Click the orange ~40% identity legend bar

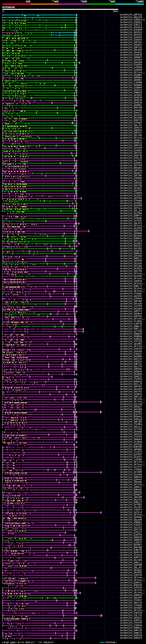click(45, 4)
